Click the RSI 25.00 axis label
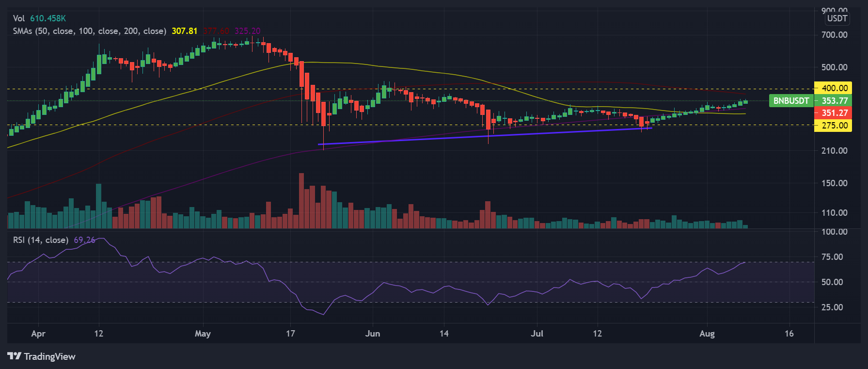The height and width of the screenshot is (369, 868). tap(832, 307)
